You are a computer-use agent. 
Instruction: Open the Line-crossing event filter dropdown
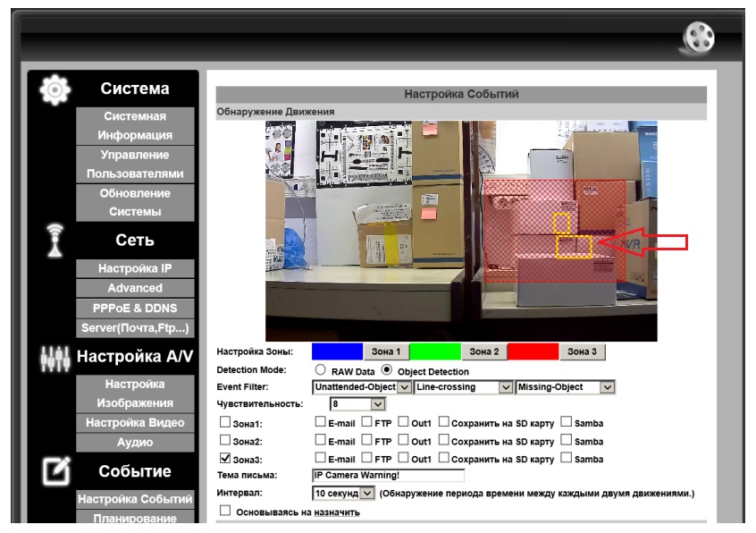[x=463, y=387]
